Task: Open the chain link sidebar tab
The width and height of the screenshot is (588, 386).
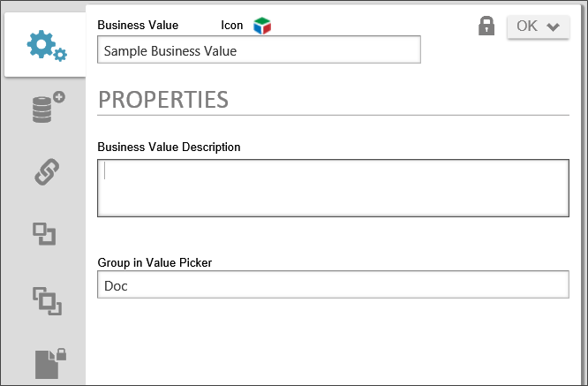Action: point(46,171)
